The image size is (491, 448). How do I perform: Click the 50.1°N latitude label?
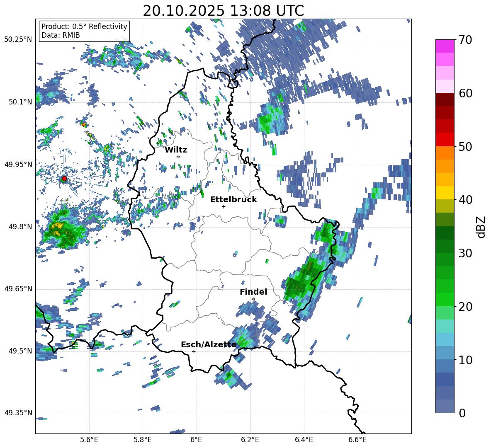[x=20, y=102]
